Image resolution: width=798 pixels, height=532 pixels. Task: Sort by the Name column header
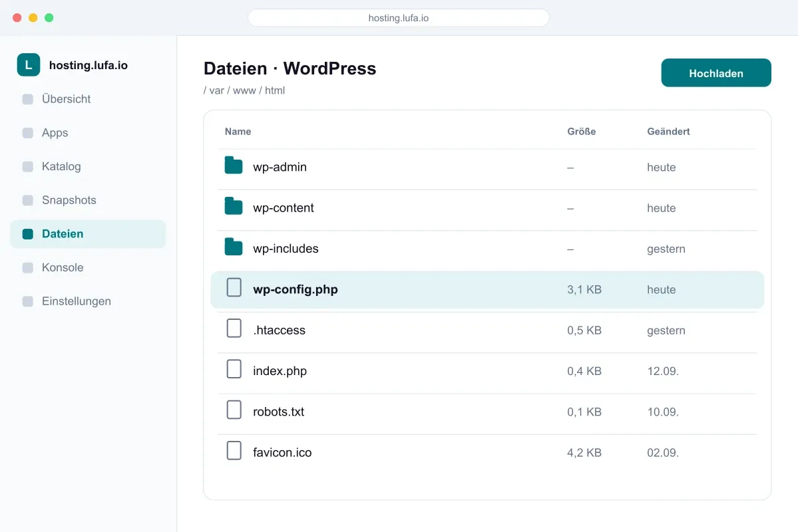click(x=238, y=131)
